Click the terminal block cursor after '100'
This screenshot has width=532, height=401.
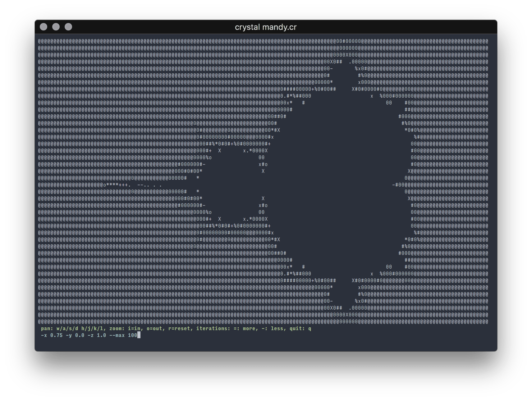coord(139,335)
